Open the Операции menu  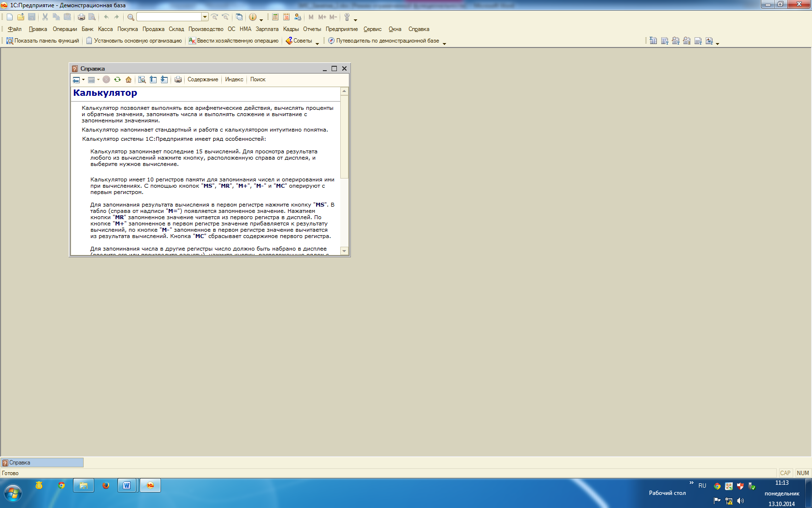pyautogui.click(x=65, y=29)
